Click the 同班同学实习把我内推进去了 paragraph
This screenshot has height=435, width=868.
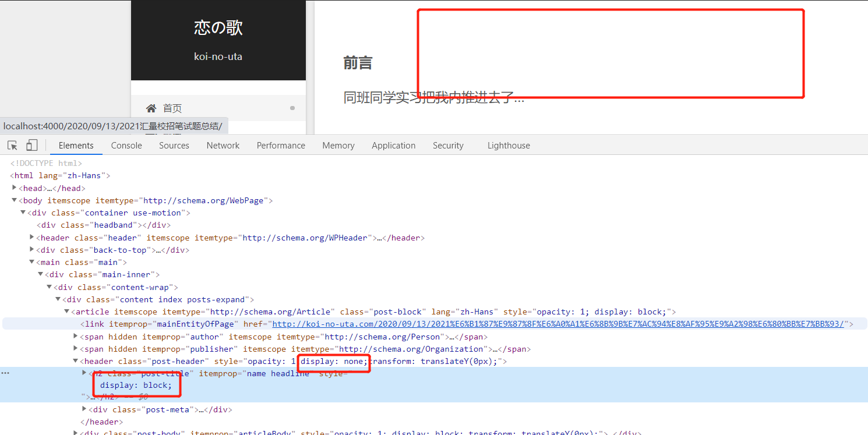434,98
